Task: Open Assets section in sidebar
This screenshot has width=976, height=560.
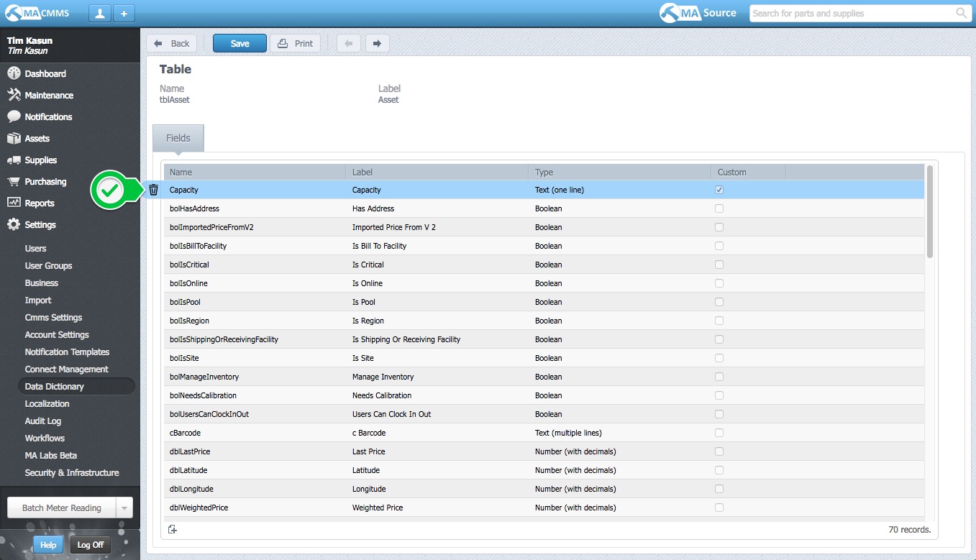Action: click(x=37, y=138)
